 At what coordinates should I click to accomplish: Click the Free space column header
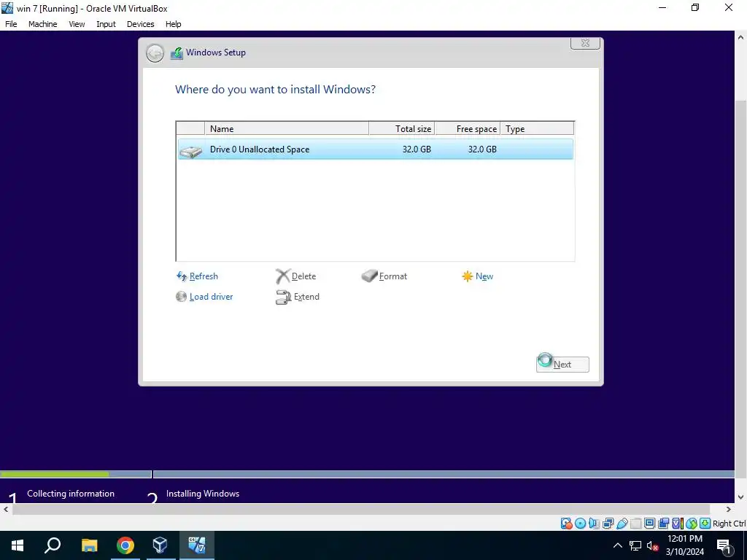coord(468,128)
